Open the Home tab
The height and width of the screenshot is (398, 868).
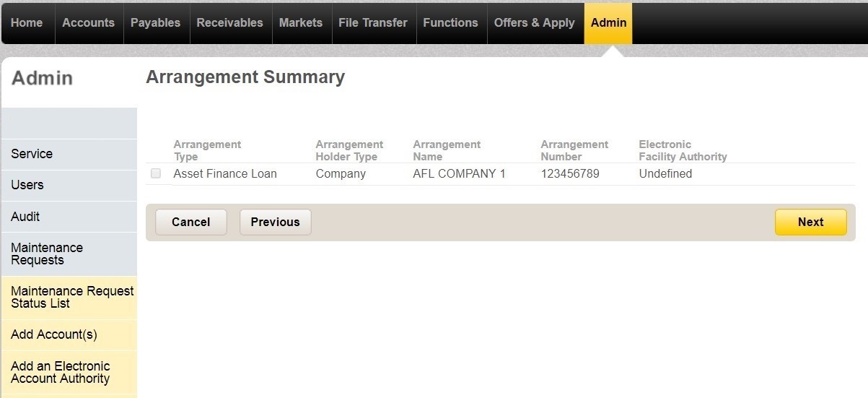coord(27,23)
